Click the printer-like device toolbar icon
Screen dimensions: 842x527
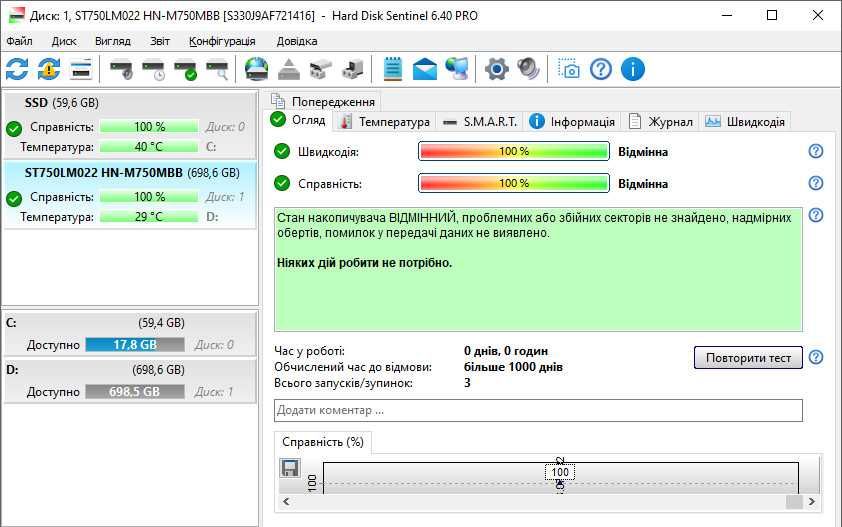[321, 69]
